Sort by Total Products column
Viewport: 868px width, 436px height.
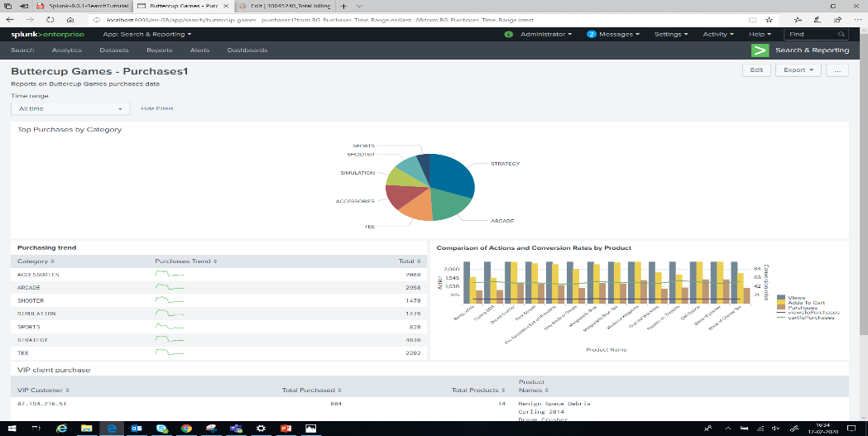[x=479, y=390]
